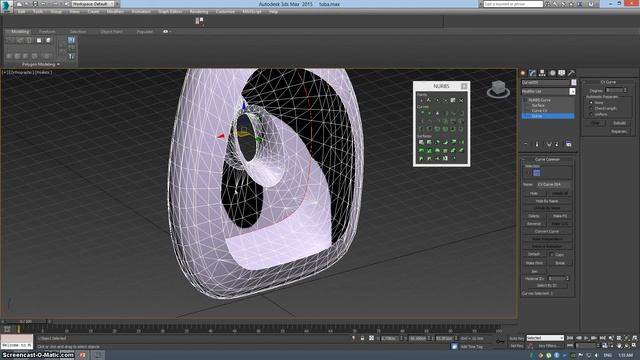
Task: Toggle the Auto Key button
Action: click(x=517, y=338)
